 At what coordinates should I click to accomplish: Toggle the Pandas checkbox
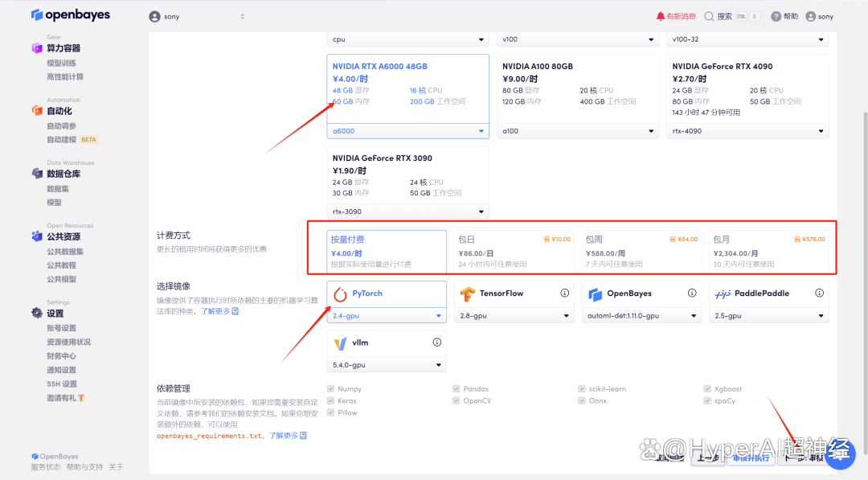tap(457, 388)
